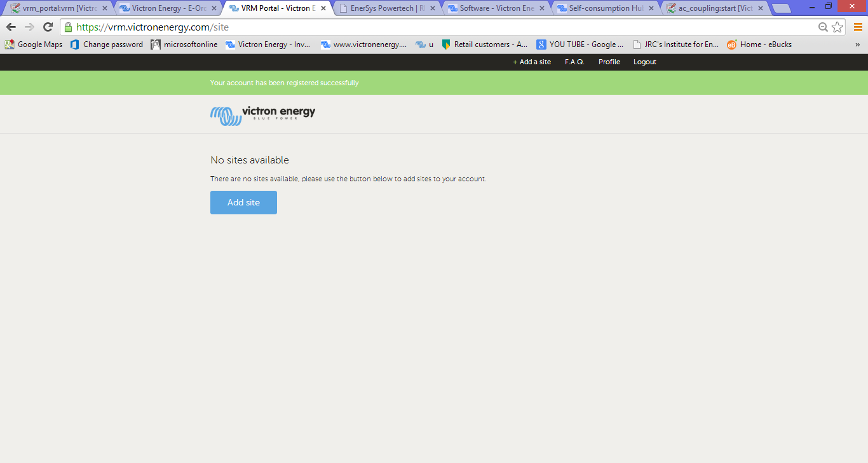Click '+ Add a site' in top bar
The height and width of the screenshot is (463, 868).
tap(532, 62)
